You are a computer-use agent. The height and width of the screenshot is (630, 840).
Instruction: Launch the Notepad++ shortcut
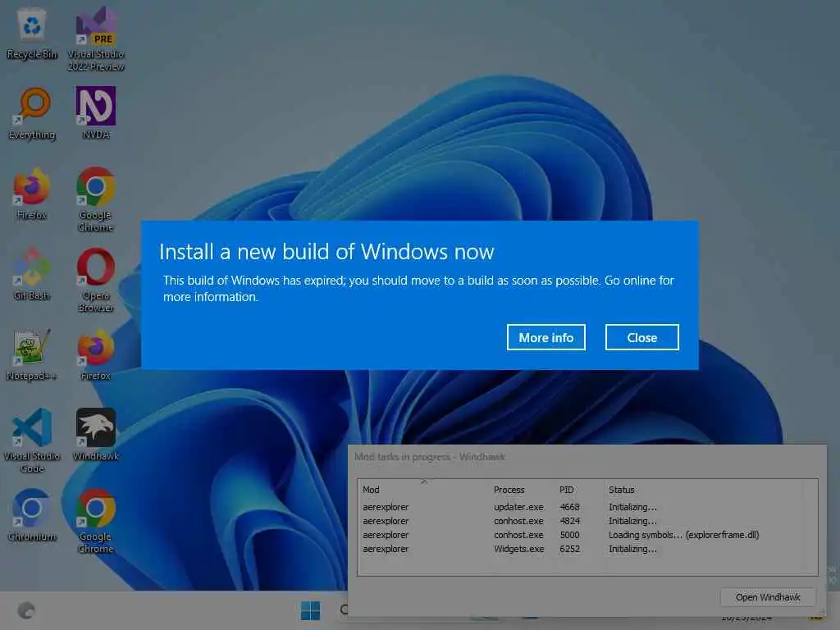(32, 354)
